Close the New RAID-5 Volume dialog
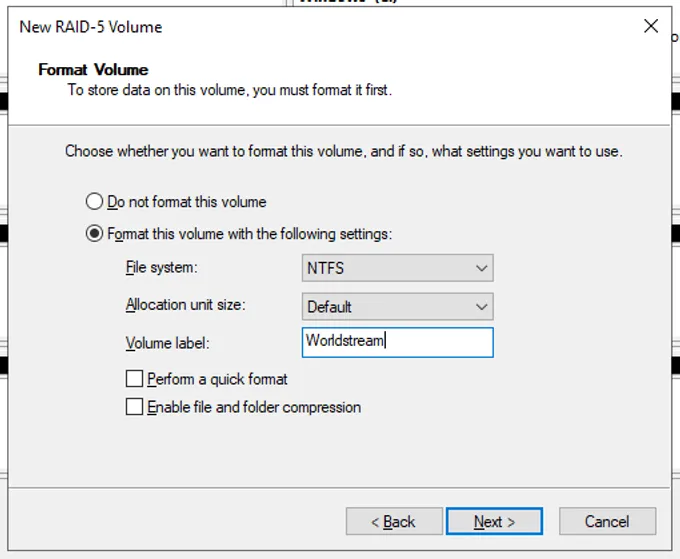This screenshot has height=559, width=680. pyautogui.click(x=651, y=26)
